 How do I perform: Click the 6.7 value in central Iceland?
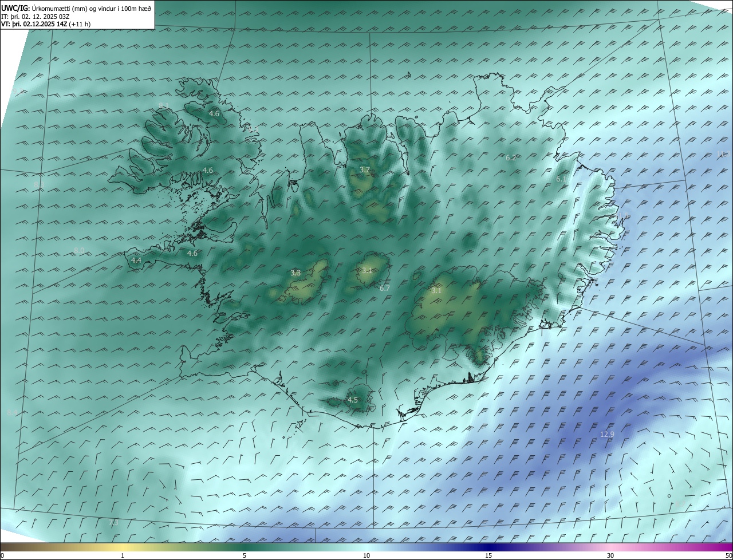click(384, 288)
